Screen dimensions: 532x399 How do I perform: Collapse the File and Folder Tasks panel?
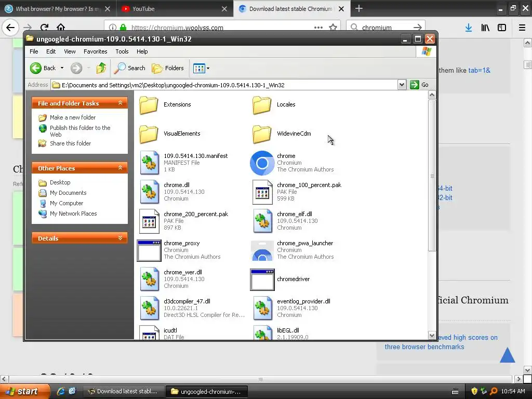pos(120,103)
